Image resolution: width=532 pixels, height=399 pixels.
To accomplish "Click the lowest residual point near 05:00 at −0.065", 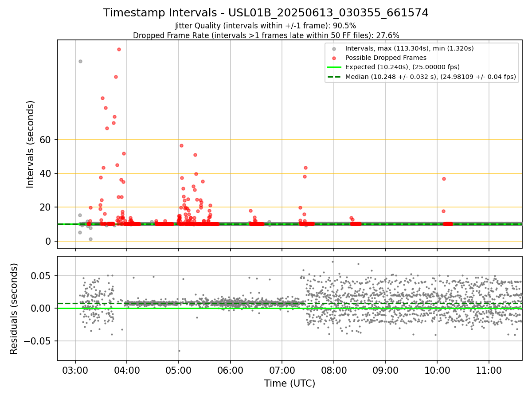I will click(x=179, y=351).
